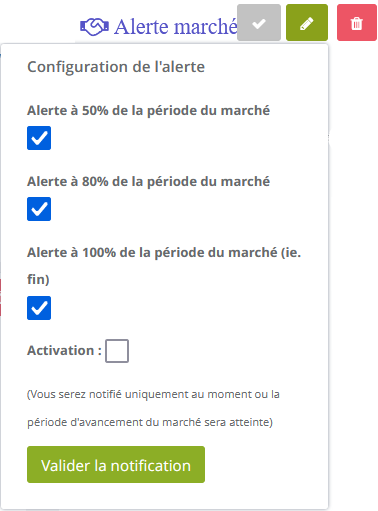Screen dimensions: 378x511
Task: Click the Configuration de l'alerte heading
Action: pos(116,67)
